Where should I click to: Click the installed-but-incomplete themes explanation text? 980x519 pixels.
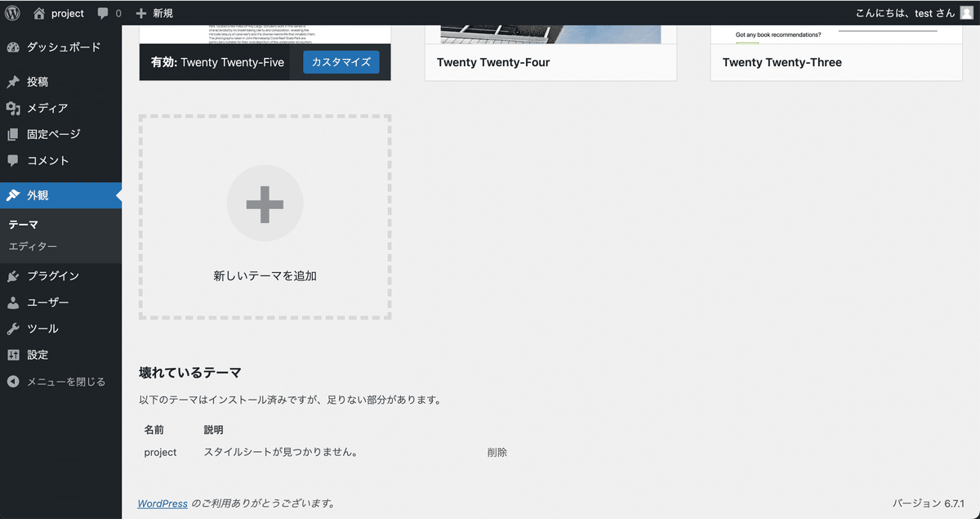point(290,400)
